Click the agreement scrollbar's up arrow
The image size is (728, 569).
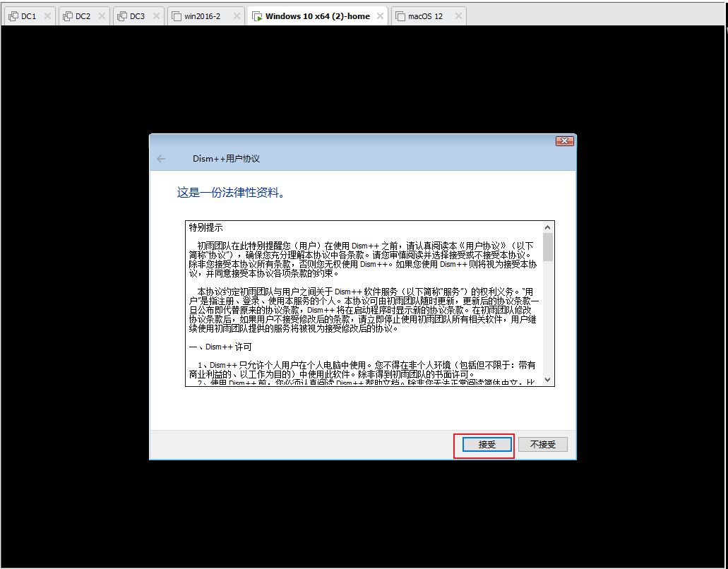point(548,228)
